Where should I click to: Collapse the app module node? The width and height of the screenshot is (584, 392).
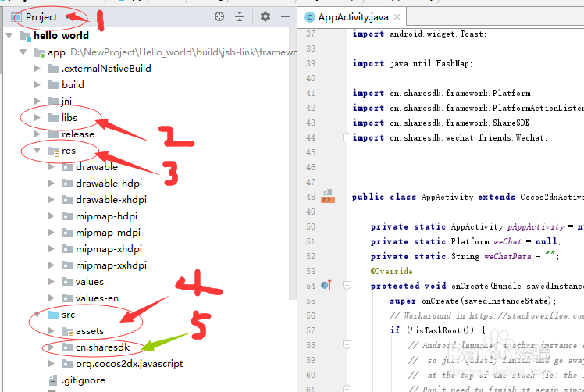point(23,52)
